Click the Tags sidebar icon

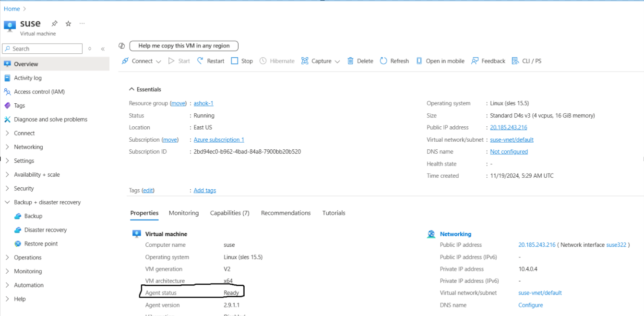pyautogui.click(x=7, y=106)
